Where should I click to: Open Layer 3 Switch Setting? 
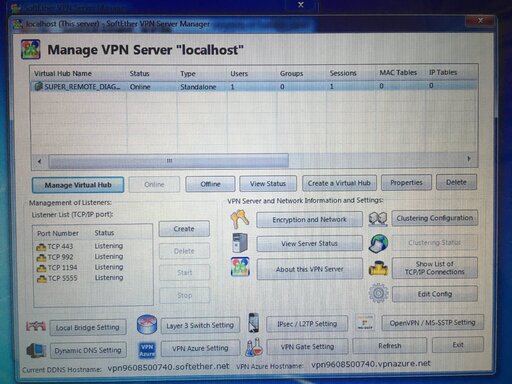200,326
